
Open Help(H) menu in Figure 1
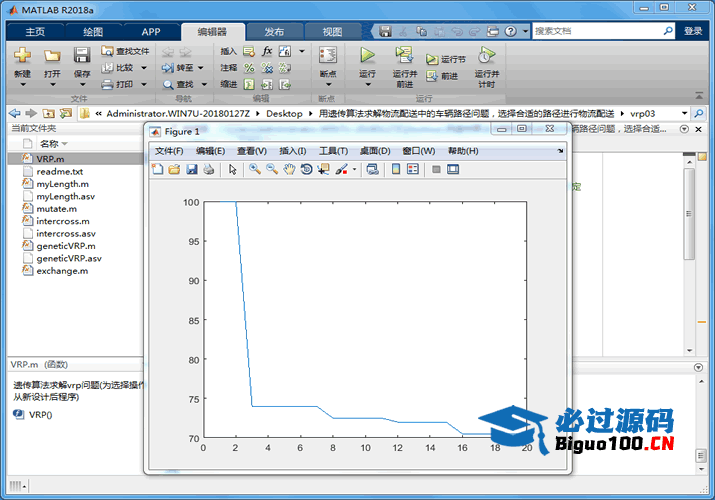point(463,151)
